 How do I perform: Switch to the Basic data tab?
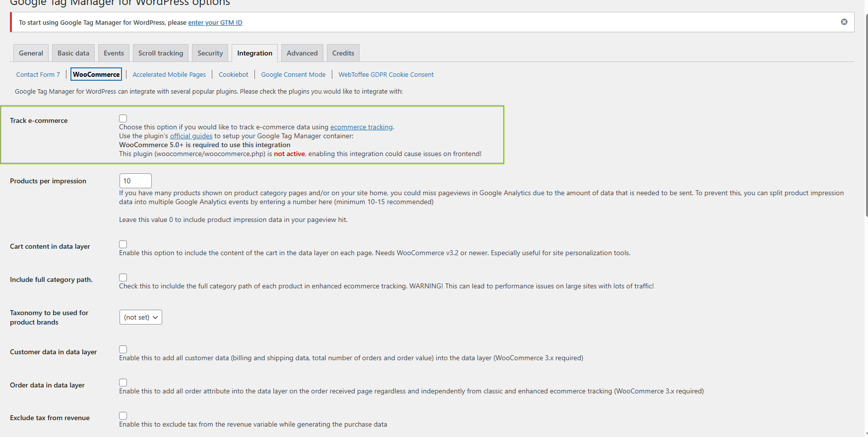point(73,53)
